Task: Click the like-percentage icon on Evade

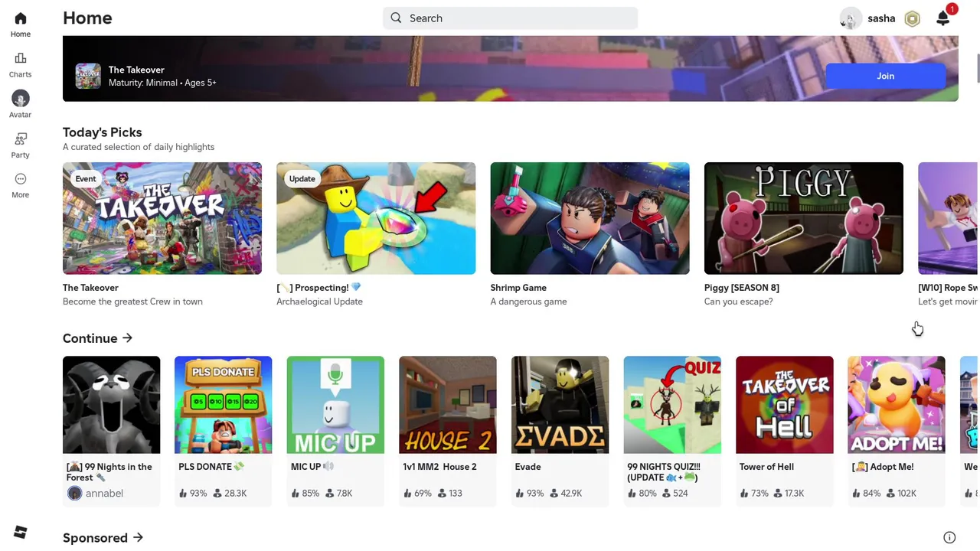Action: [520, 494]
